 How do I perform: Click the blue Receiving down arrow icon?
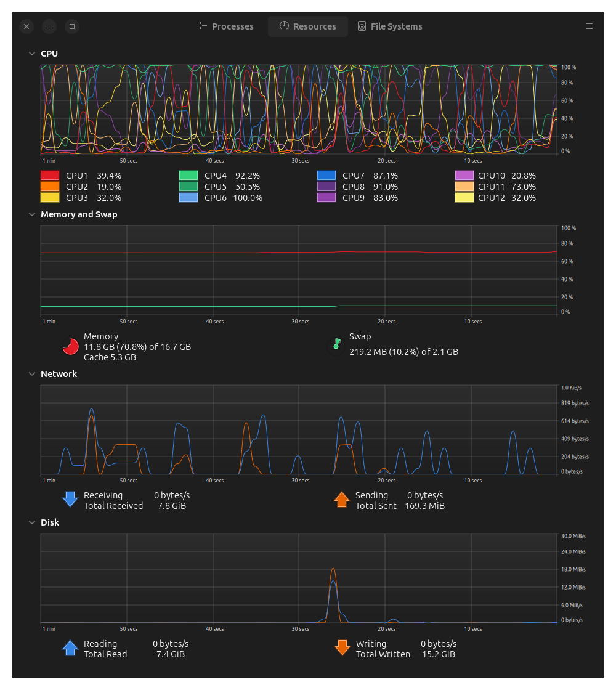70,500
